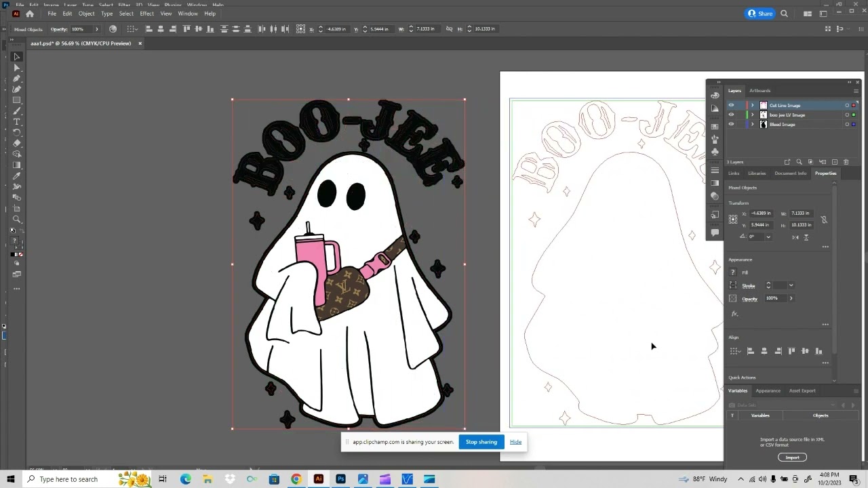Delete selected layer with trash icon
Screen dimensions: 868x488
point(846,162)
